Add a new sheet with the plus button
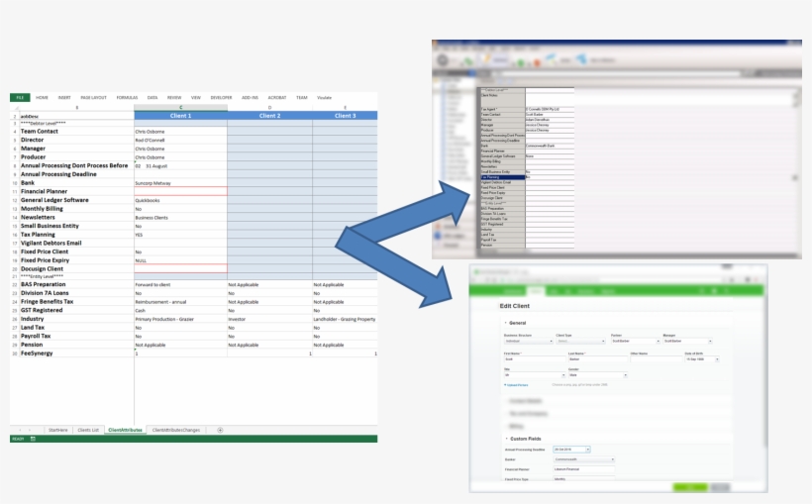 (x=220, y=430)
